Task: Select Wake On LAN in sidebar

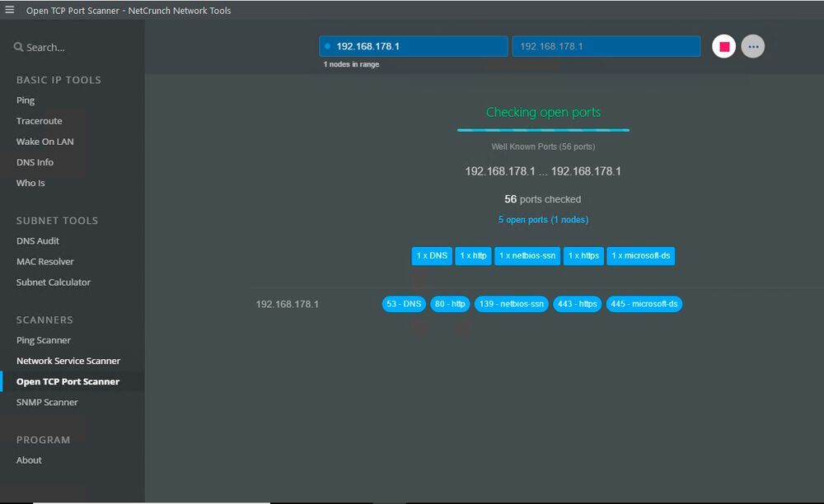Action: coord(44,142)
